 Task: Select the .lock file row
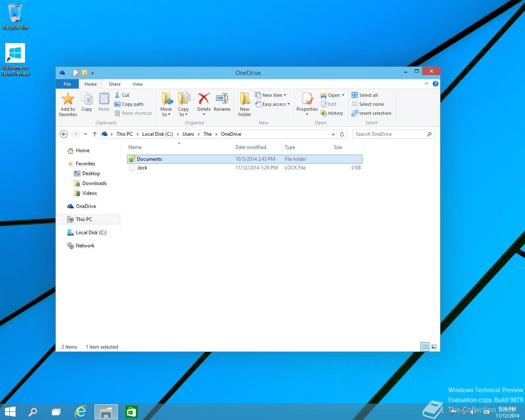[245, 168]
